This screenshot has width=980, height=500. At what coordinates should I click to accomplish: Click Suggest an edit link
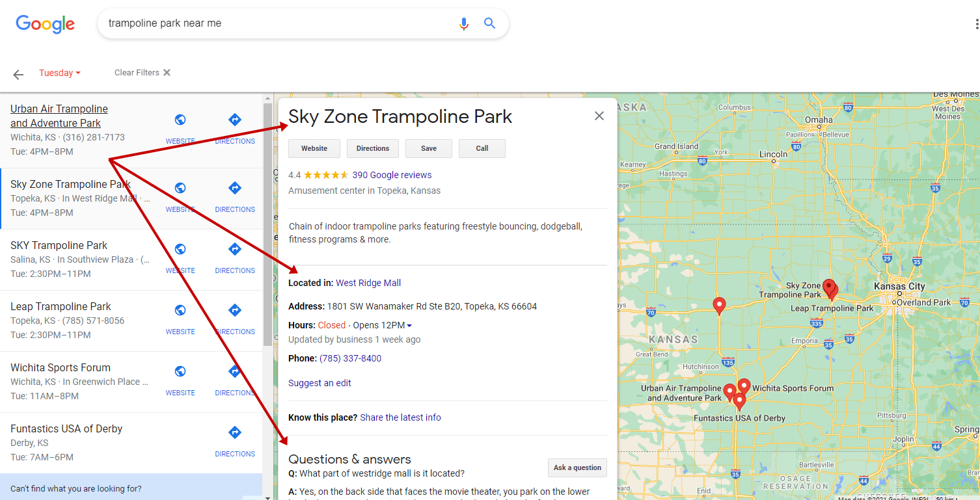click(x=320, y=383)
